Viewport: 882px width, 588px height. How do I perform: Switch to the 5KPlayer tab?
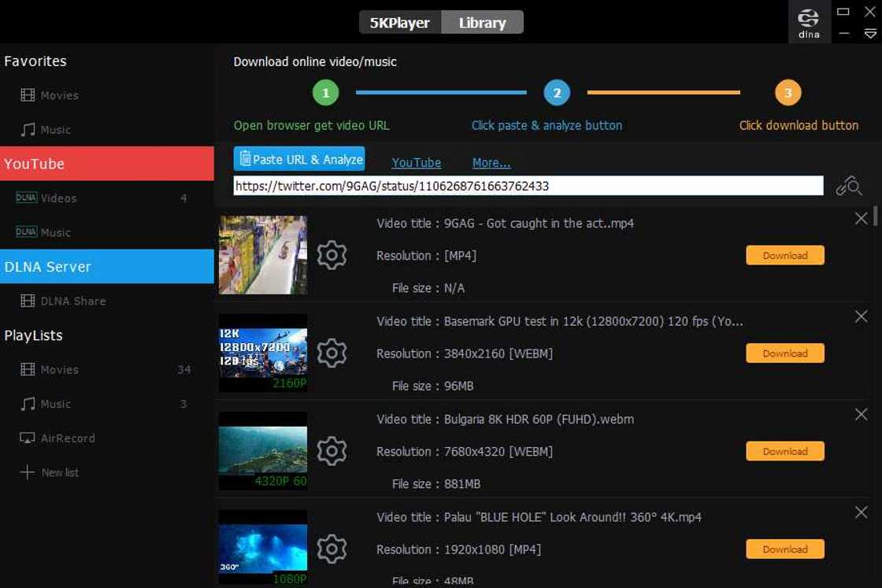pos(400,23)
